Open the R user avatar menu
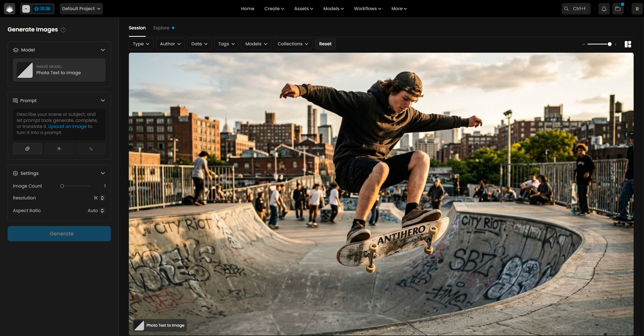This screenshot has height=336, width=644. [637, 9]
